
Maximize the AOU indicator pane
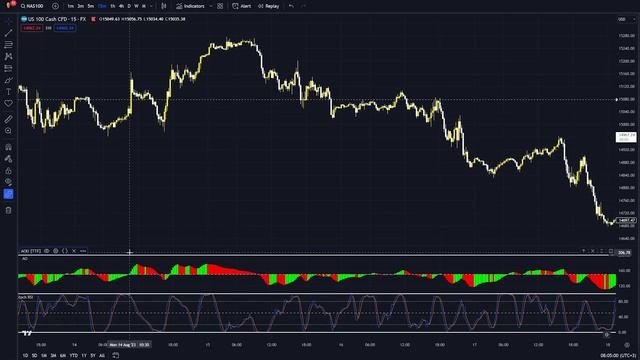click(x=611, y=251)
